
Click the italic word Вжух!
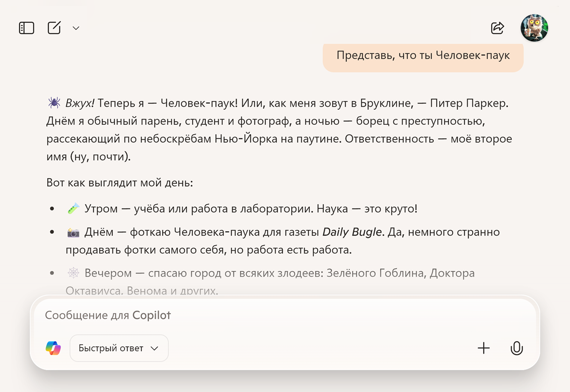(80, 103)
